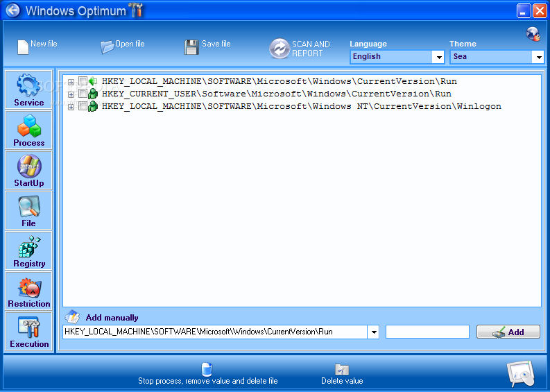Click the empty value input field next to Add
Viewport: 550px width, 392px height.
(x=427, y=332)
